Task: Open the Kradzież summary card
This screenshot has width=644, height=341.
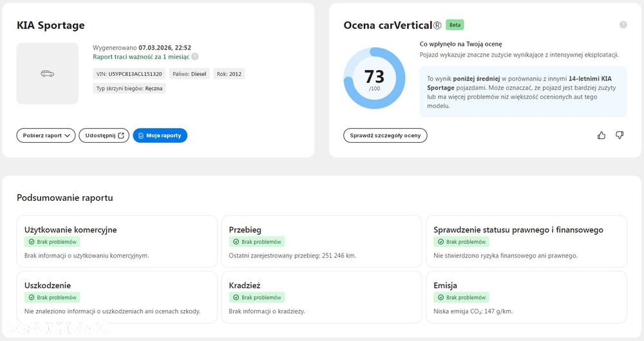Action: 321,297
